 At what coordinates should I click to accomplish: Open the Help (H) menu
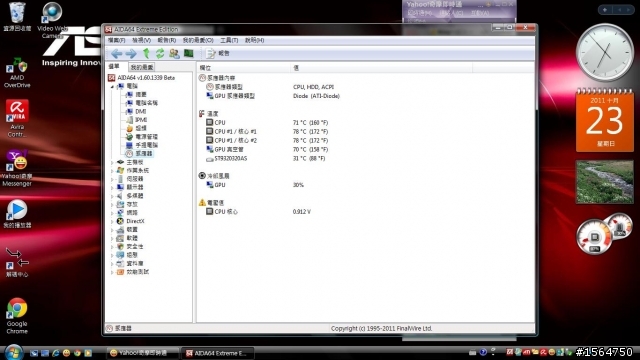(x=254, y=40)
